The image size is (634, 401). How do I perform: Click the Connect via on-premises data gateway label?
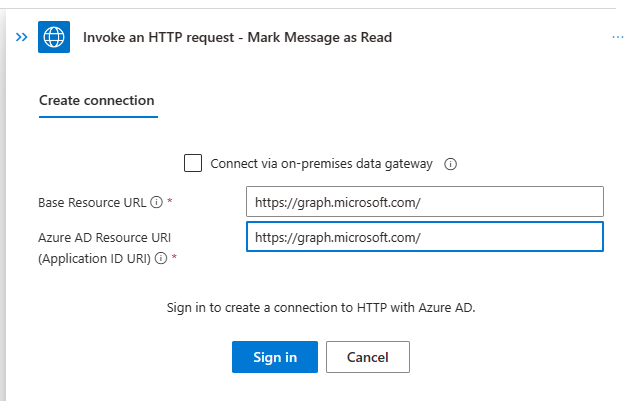[321, 164]
